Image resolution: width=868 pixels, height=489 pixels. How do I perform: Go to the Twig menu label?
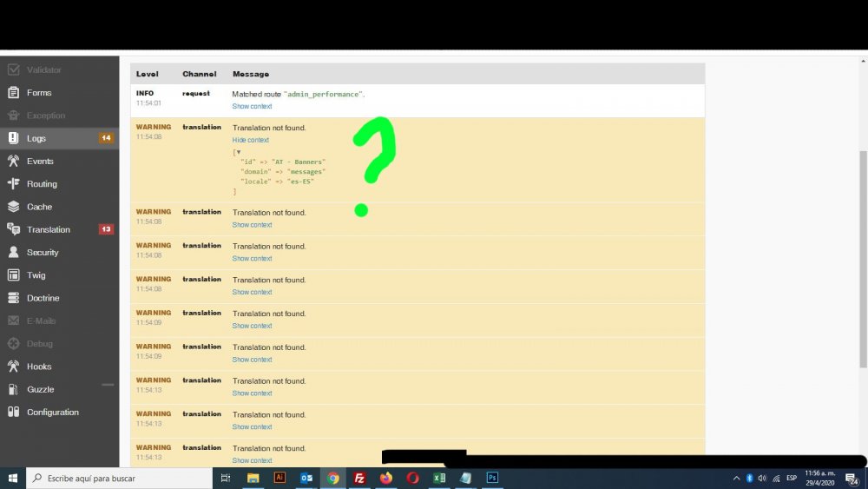36,275
